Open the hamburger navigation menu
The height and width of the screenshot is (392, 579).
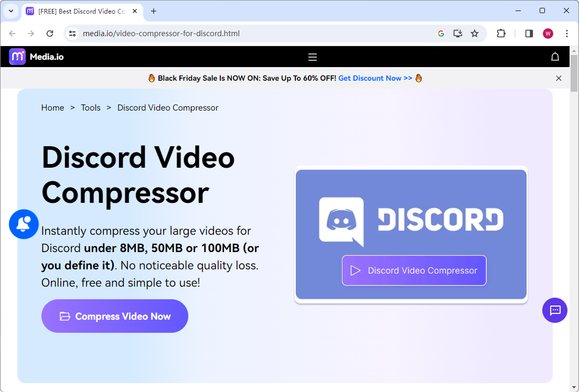pos(313,57)
